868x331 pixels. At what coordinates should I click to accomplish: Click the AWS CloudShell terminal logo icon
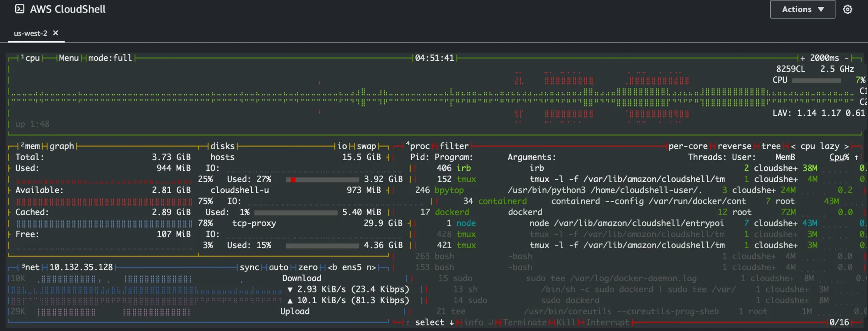(20, 9)
